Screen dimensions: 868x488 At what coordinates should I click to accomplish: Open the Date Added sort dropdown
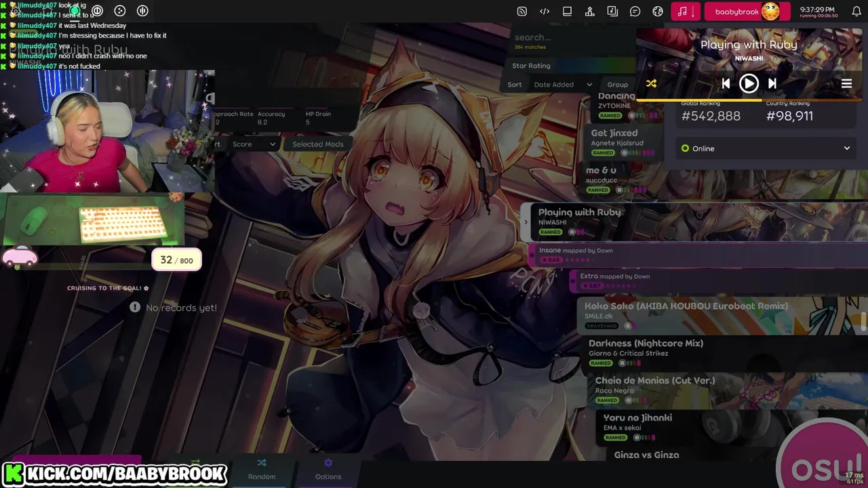point(563,85)
